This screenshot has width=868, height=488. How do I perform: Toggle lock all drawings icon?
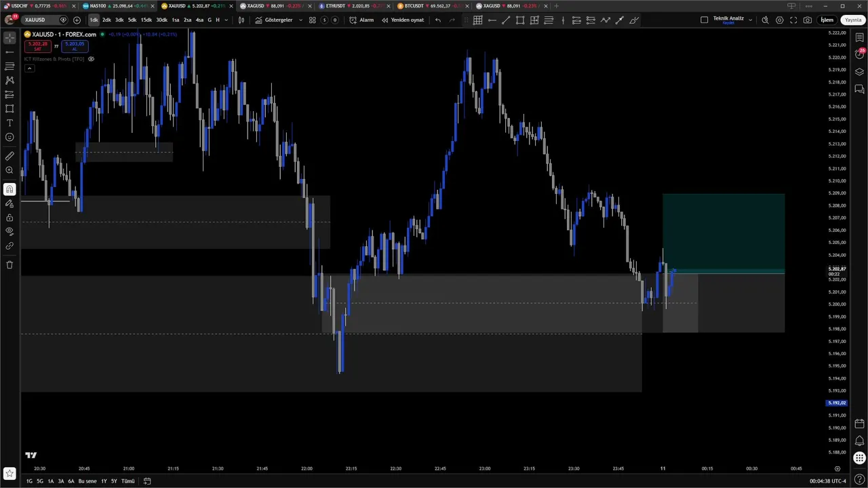tap(9, 218)
